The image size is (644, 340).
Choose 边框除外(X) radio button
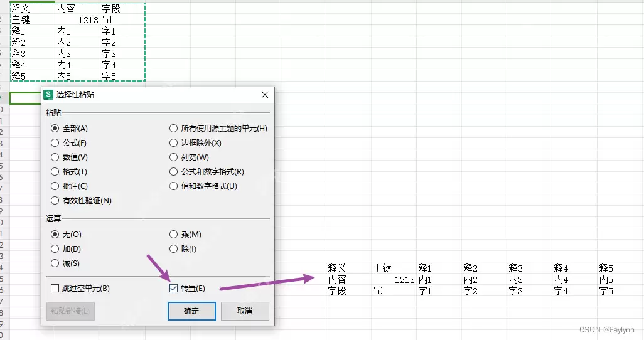[195, 143]
